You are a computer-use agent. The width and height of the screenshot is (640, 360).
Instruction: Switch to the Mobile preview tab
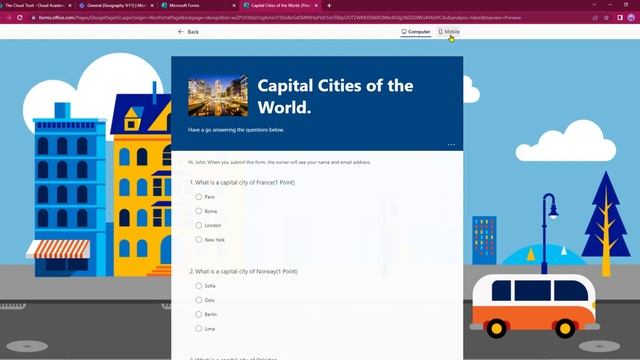[x=449, y=32]
